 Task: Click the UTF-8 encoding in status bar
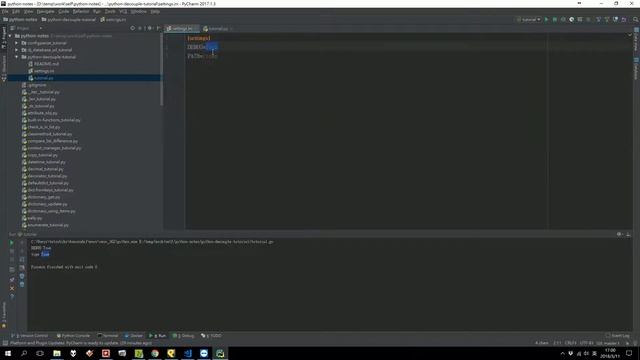point(587,343)
